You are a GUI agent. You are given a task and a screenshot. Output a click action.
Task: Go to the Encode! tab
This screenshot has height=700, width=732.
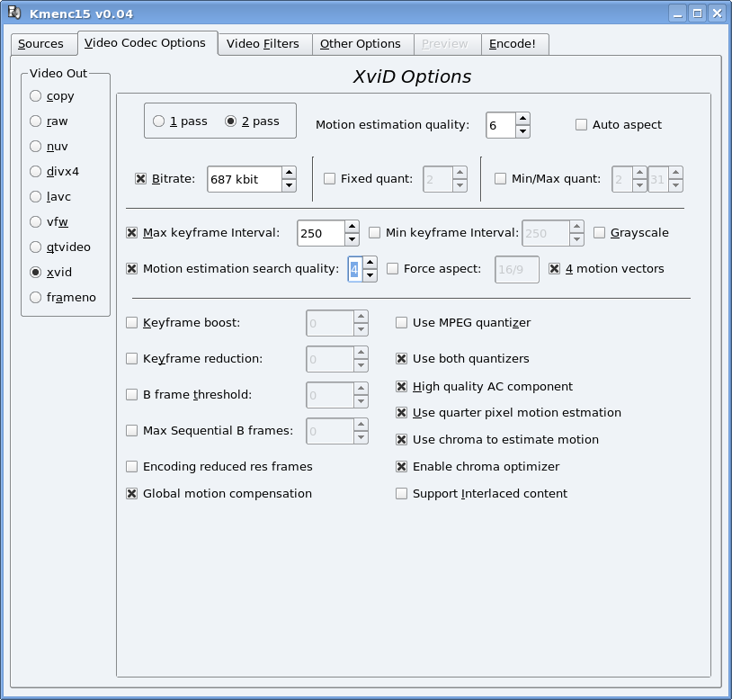[515, 44]
